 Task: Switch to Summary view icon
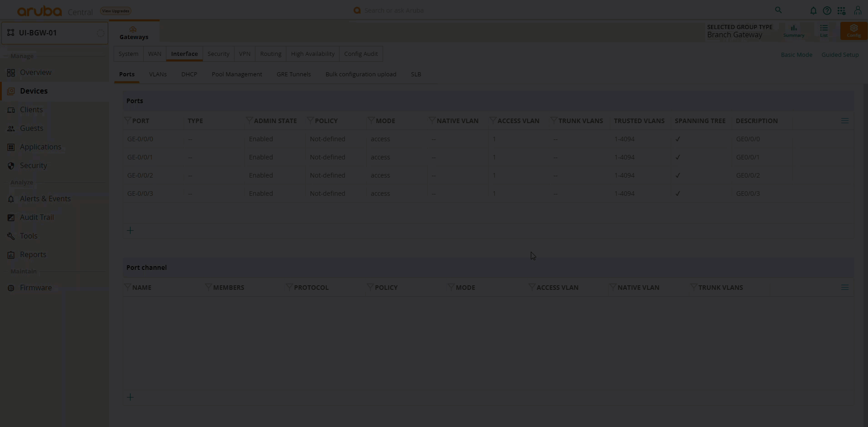point(793,30)
